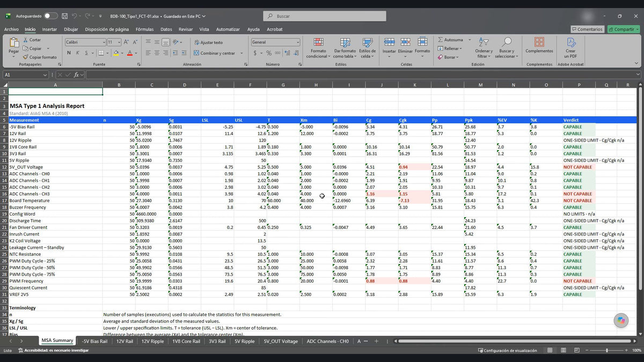Screen dimensions: 644x362
Task: Click Copiar formato paintbrush
Action: [25, 57]
